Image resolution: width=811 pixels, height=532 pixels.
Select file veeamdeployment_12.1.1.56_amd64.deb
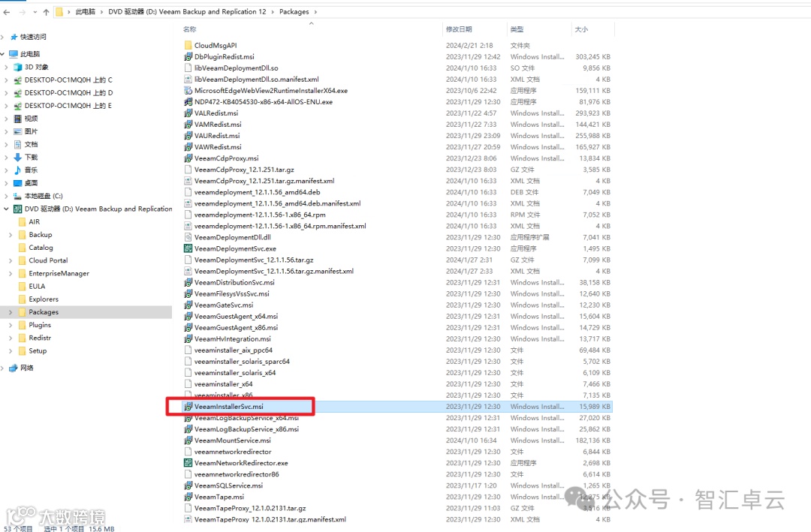(x=257, y=192)
